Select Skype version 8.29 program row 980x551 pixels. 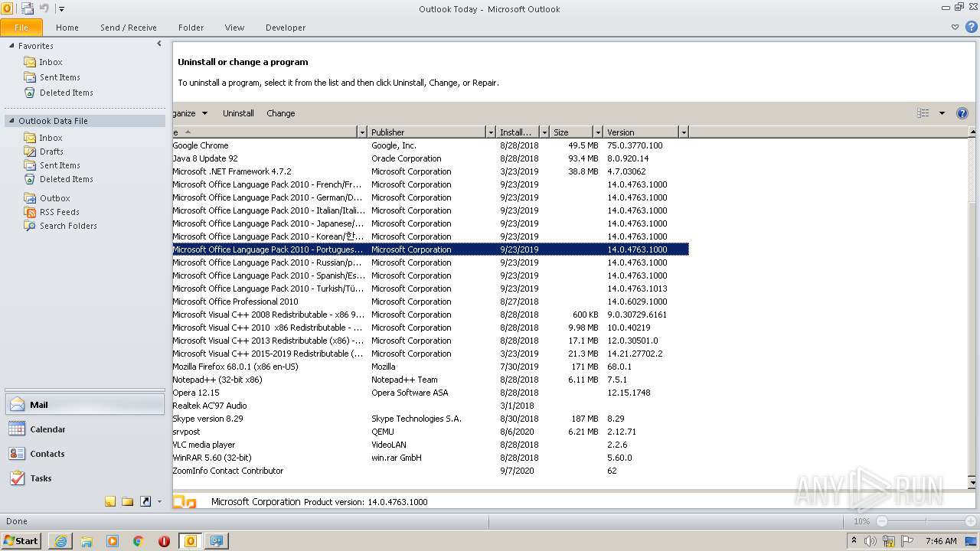pos(430,419)
